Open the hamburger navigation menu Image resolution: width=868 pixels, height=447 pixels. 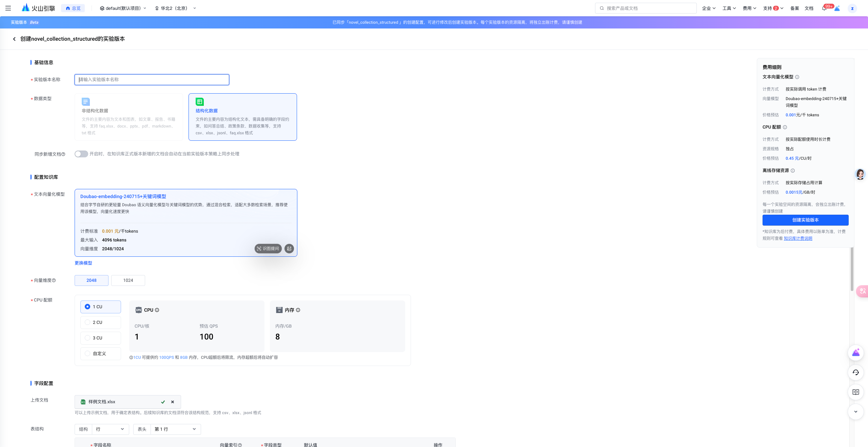[8, 8]
